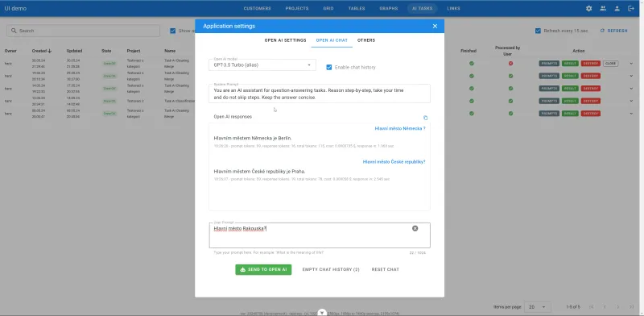The height and width of the screenshot is (316, 644).
Task: Click the SEND TO OPEN AI button
Action: click(263, 269)
